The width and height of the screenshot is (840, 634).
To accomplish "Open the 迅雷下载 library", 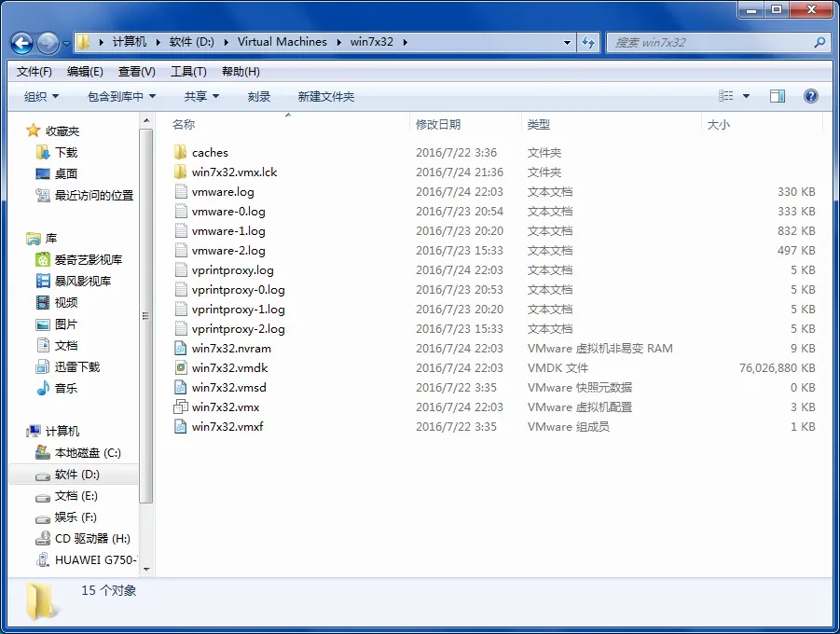I will (77, 366).
